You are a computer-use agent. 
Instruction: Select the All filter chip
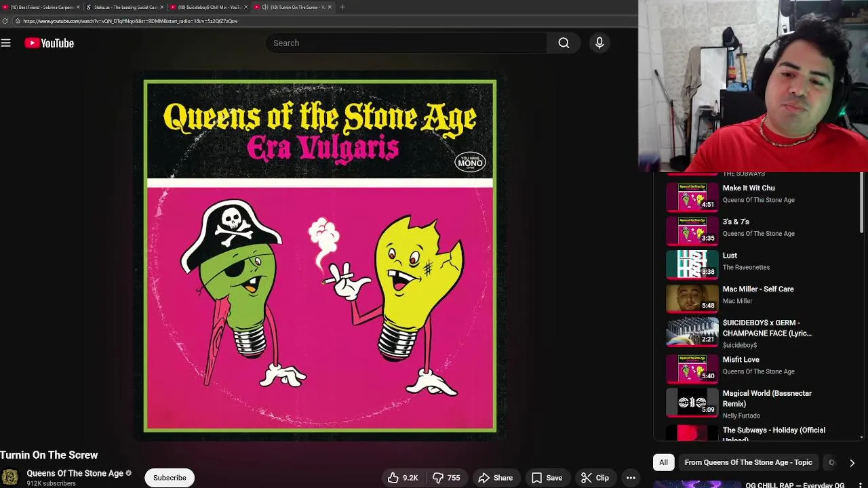[663, 462]
